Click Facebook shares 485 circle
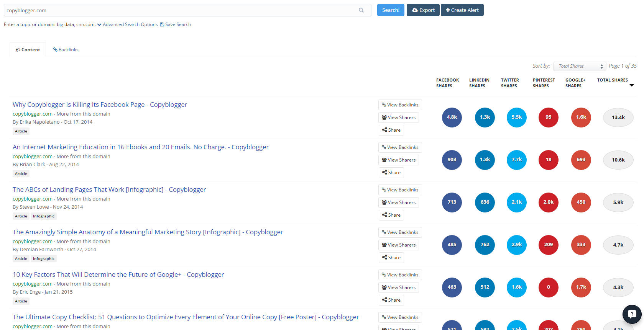The width and height of the screenshot is (644, 330). click(452, 245)
